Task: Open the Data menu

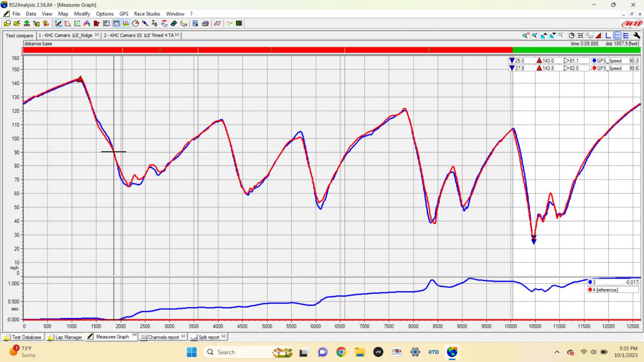Action: [x=31, y=14]
